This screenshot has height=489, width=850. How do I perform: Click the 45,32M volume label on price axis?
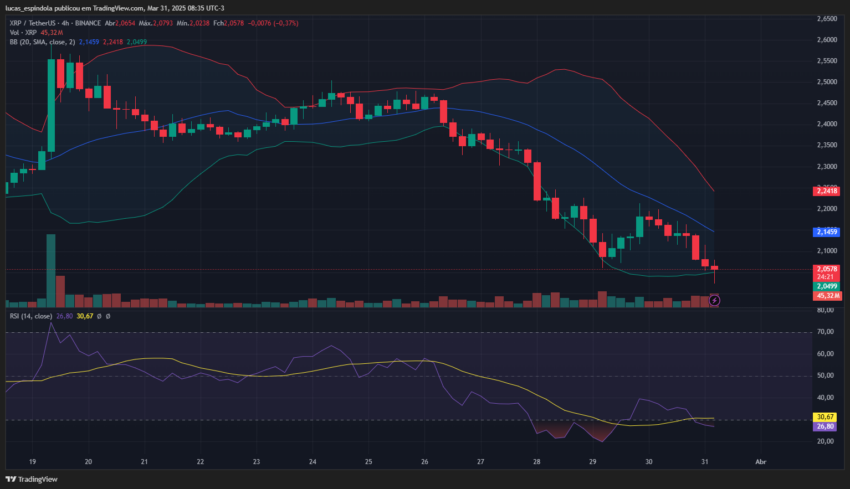click(827, 295)
